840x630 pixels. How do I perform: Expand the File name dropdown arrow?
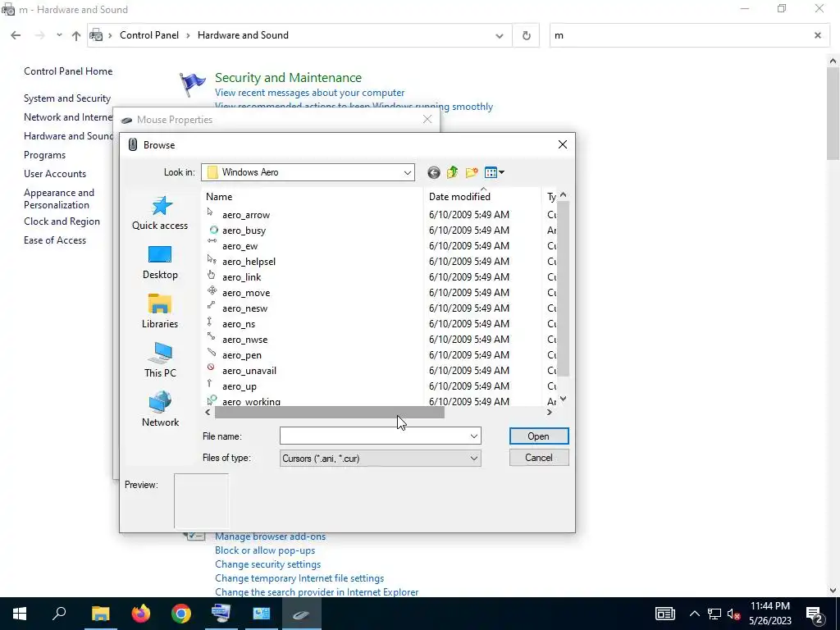click(473, 436)
